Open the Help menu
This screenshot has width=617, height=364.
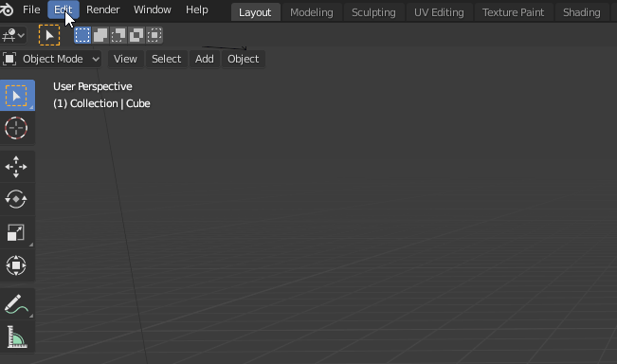[197, 9]
